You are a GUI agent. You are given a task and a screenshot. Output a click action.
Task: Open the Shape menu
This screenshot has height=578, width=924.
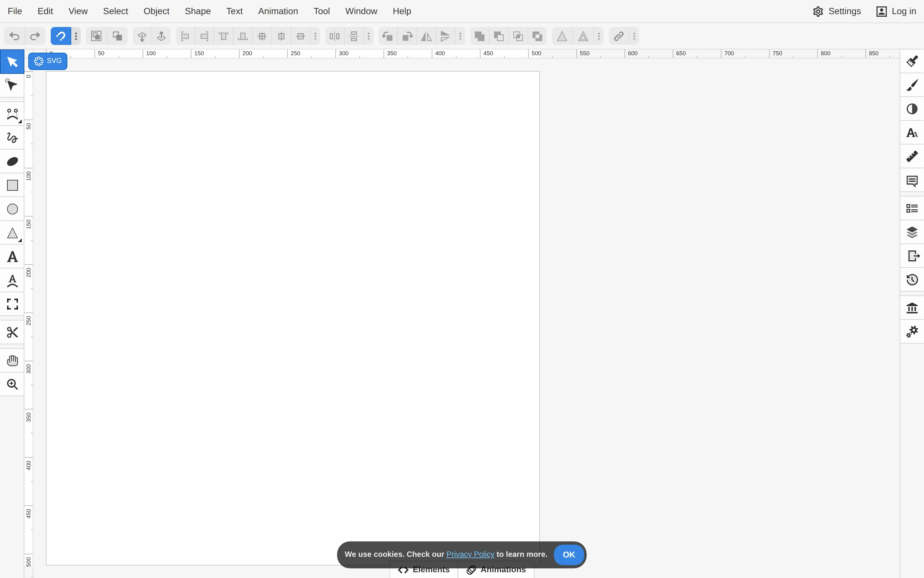[198, 11]
